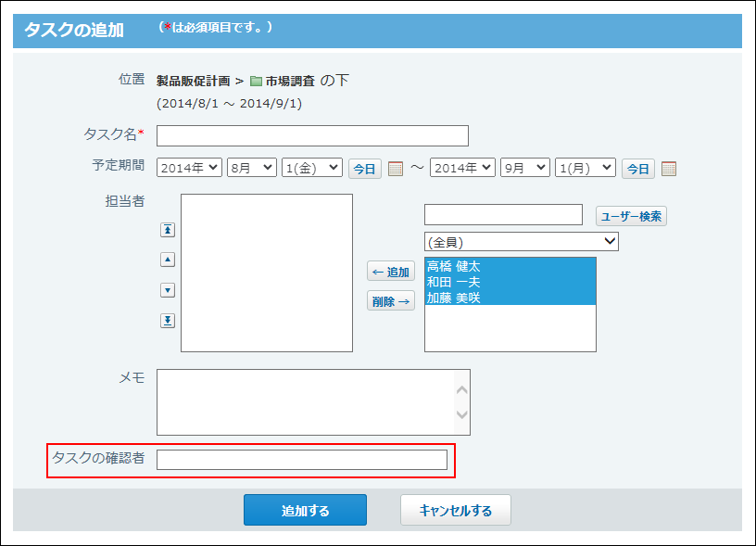Click the ユーザー検索 button
The width and height of the screenshot is (756, 546).
click(x=631, y=216)
